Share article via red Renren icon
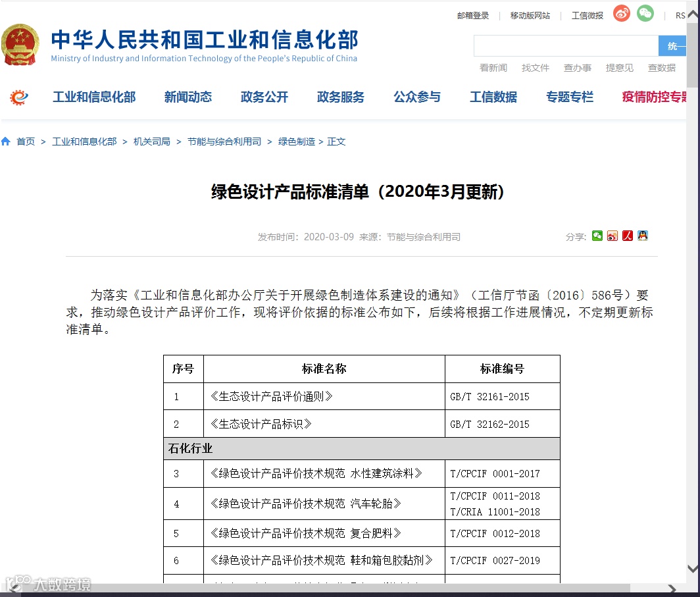The image size is (700, 597). tap(628, 236)
